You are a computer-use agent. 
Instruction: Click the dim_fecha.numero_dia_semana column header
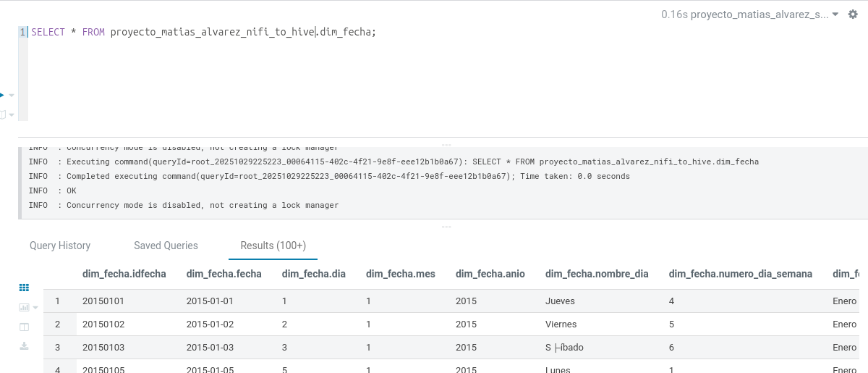click(740, 274)
